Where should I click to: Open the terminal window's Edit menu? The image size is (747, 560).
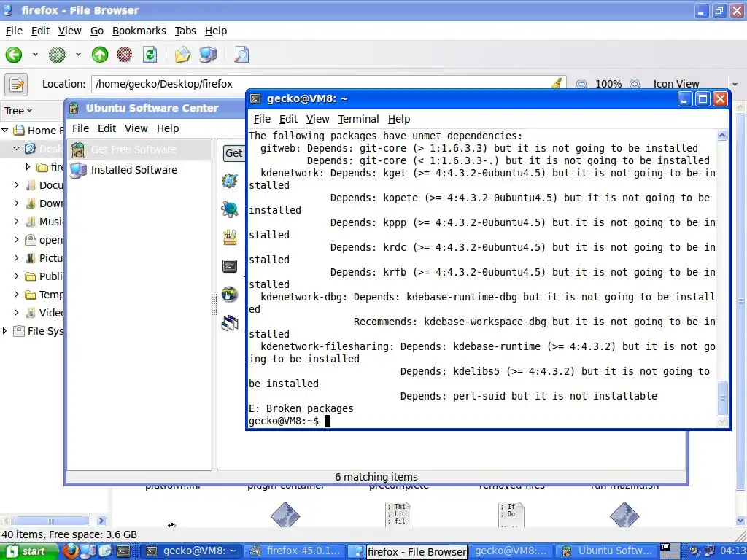[288, 119]
